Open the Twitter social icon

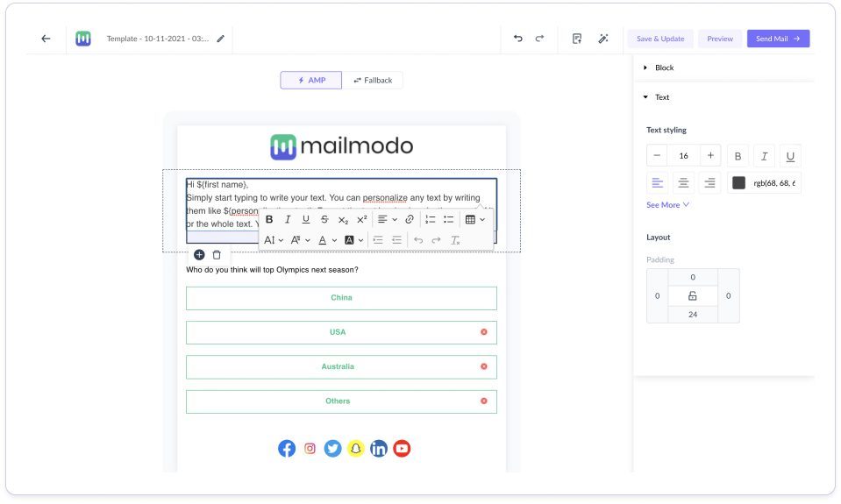[x=332, y=448]
